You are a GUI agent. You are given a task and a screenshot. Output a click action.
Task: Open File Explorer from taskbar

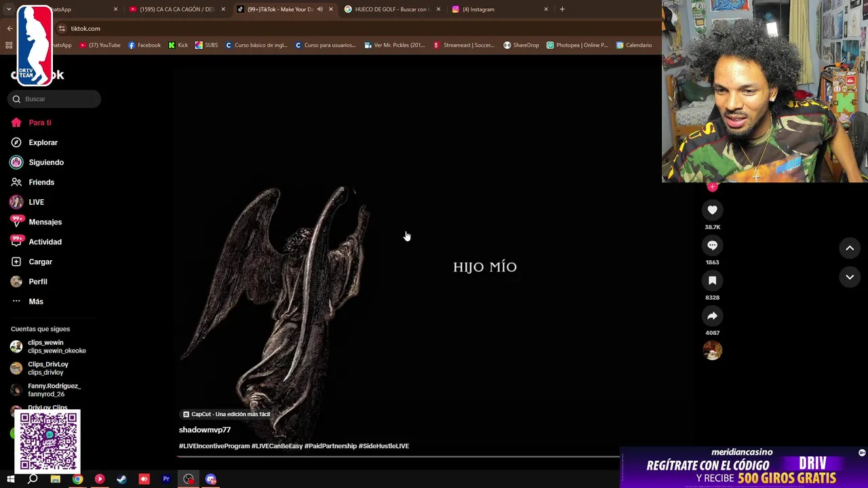[55, 479]
